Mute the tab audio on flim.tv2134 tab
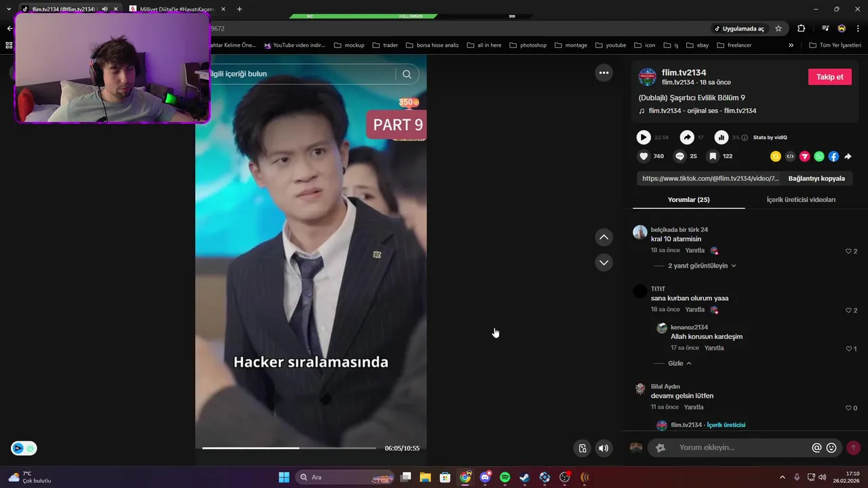The image size is (868, 488). tap(104, 9)
